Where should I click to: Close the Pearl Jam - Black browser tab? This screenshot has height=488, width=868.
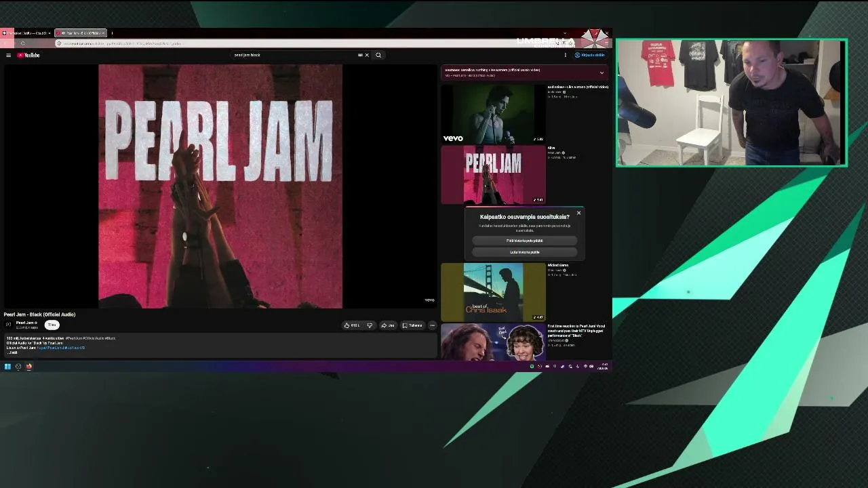[x=103, y=33]
